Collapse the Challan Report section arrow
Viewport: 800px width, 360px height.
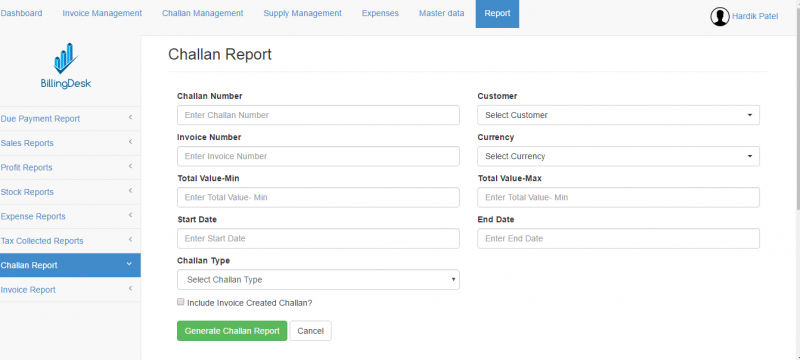tap(129, 264)
